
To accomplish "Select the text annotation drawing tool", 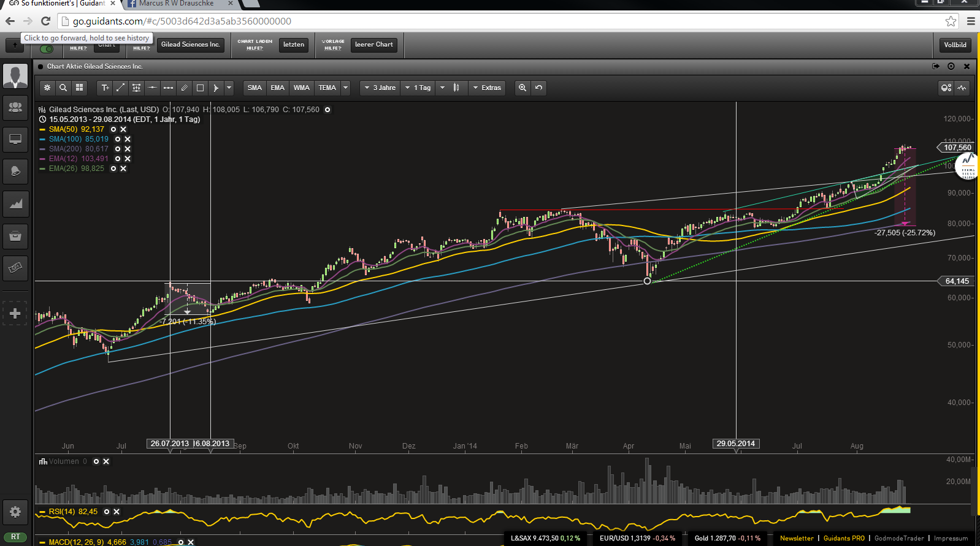I will (105, 88).
